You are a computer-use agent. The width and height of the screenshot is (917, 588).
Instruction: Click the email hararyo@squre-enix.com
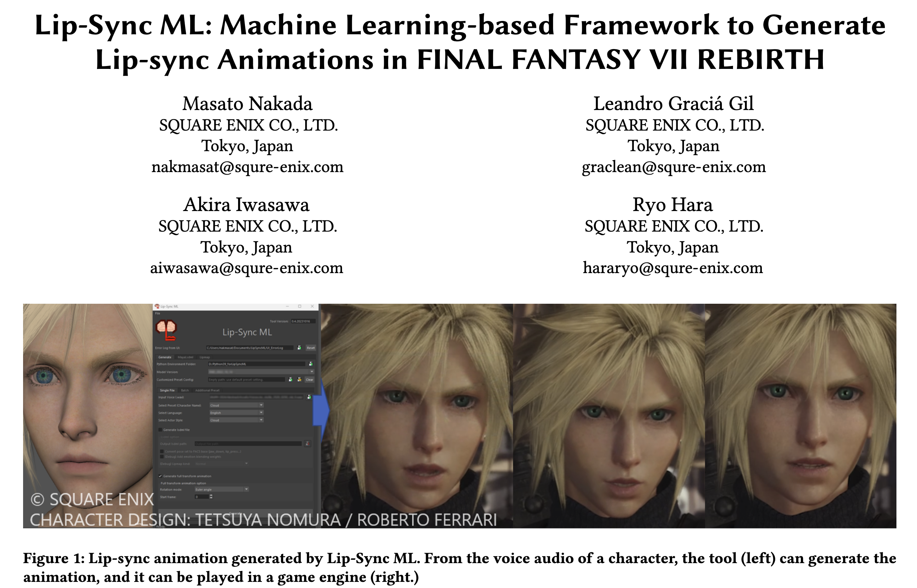pyautogui.click(x=673, y=268)
